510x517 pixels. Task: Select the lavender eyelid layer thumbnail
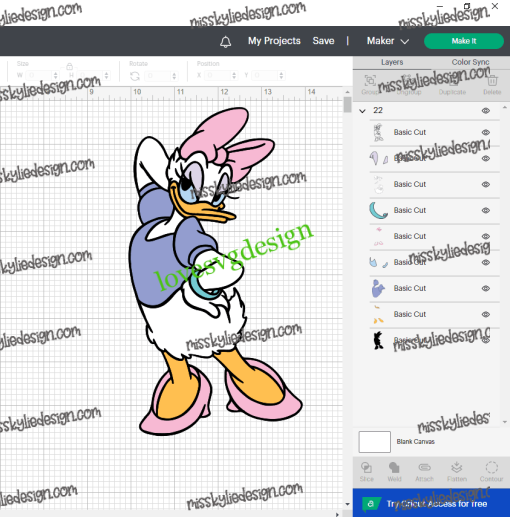pyautogui.click(x=378, y=158)
